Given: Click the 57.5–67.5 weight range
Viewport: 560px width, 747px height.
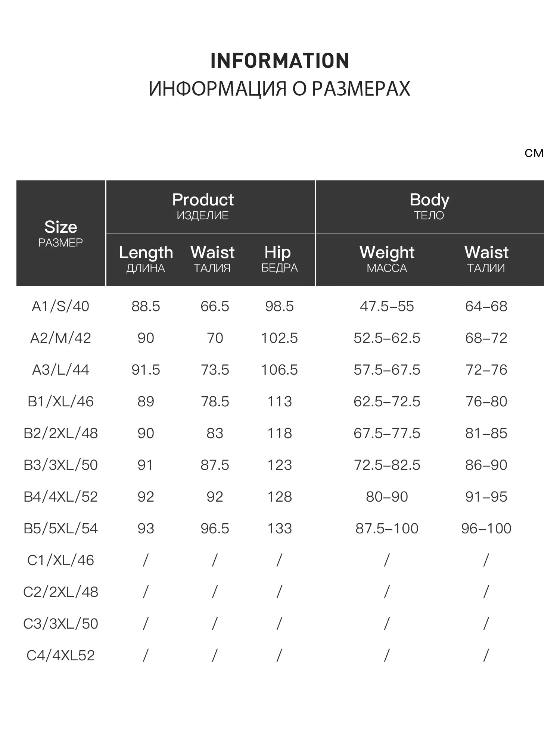Looking at the screenshot, I should click(x=387, y=370).
